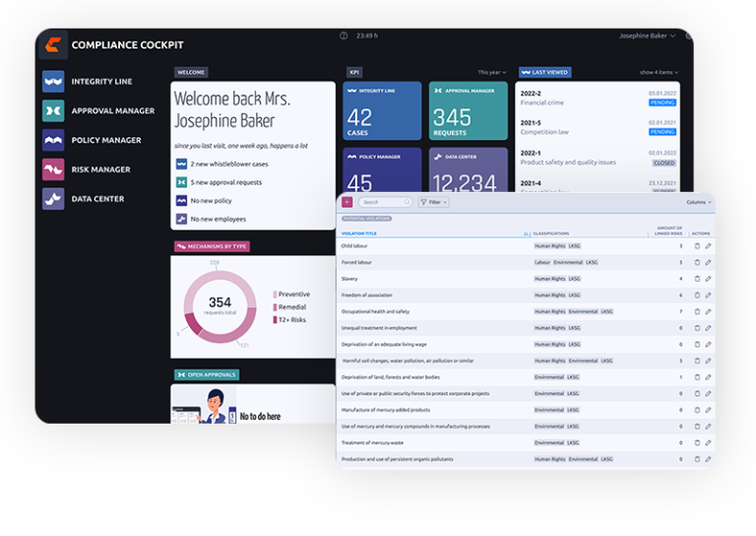Open the Filter dropdown
The height and width of the screenshot is (536, 756).
click(x=433, y=202)
